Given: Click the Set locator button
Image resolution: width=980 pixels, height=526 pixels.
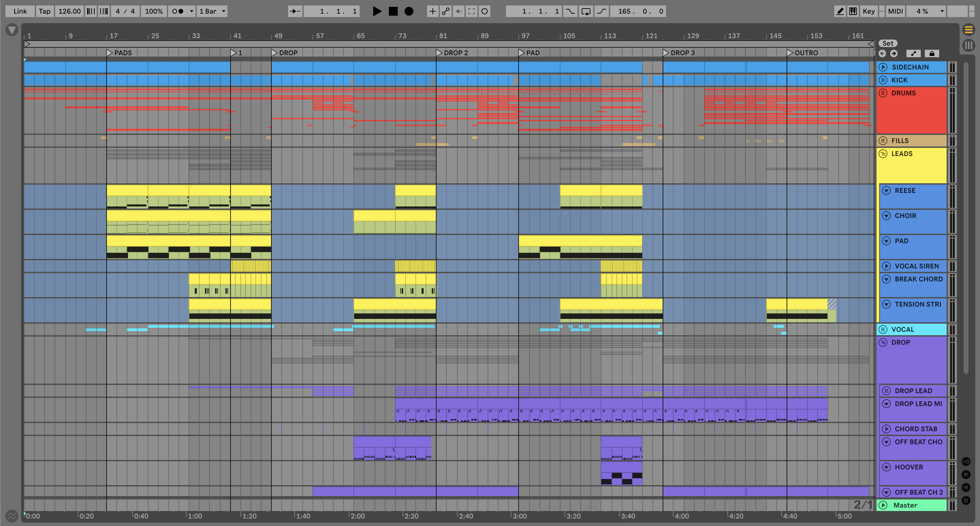Looking at the screenshot, I should pos(888,43).
